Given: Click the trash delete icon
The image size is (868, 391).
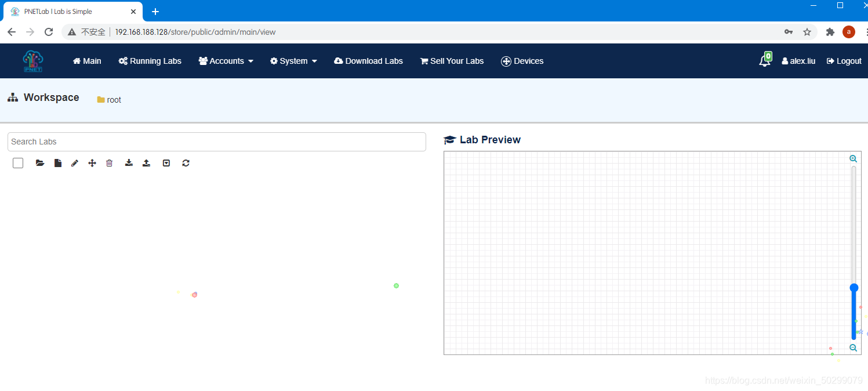Looking at the screenshot, I should pyautogui.click(x=109, y=163).
